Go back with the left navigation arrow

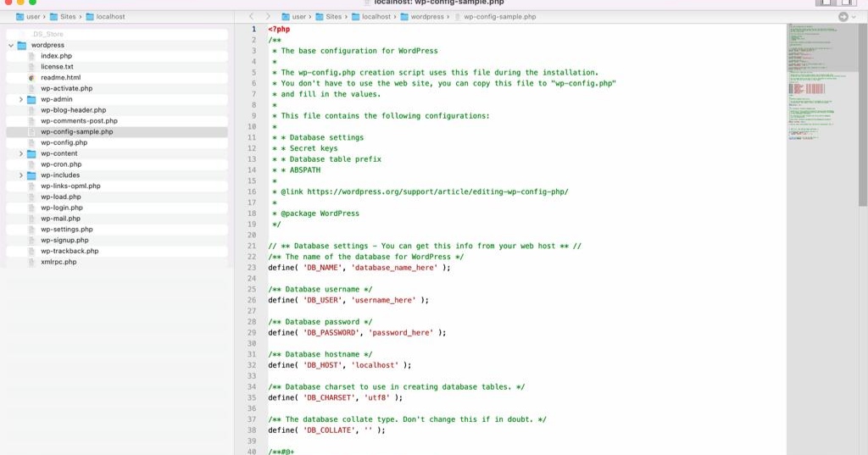(251, 17)
